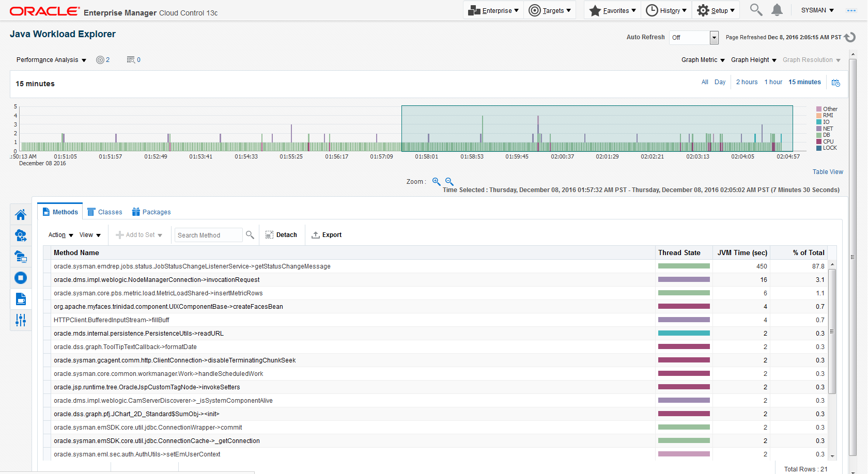Click the Oracle logo
868x474 pixels.
[45, 11]
